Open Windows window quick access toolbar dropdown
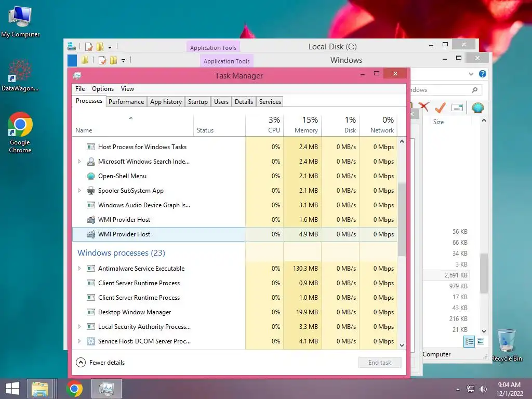532x399 pixels. coord(123,60)
